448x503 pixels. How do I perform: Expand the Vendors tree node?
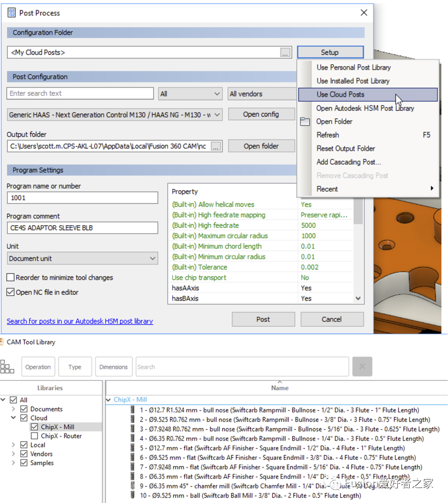click(x=13, y=454)
